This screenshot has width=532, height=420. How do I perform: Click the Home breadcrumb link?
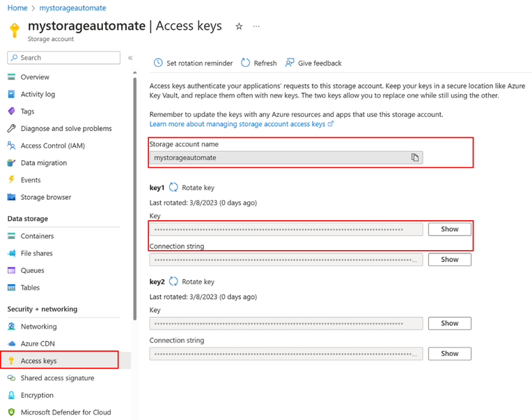pos(17,8)
